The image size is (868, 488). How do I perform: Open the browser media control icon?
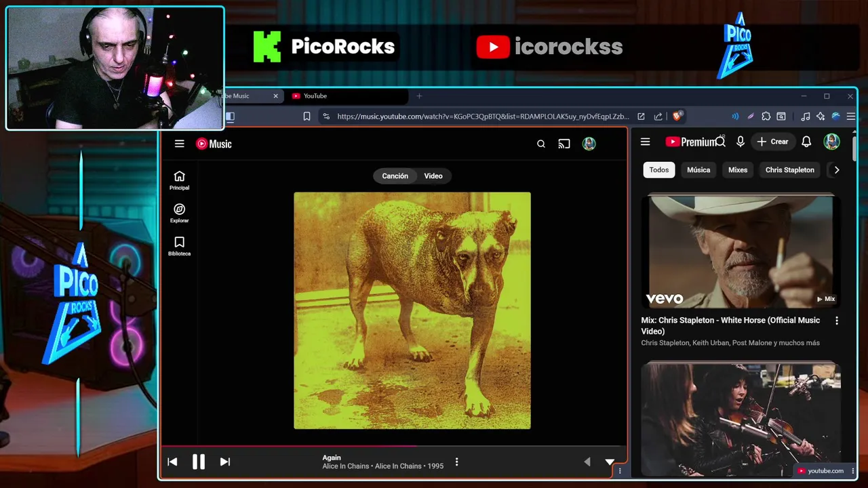[x=805, y=117]
